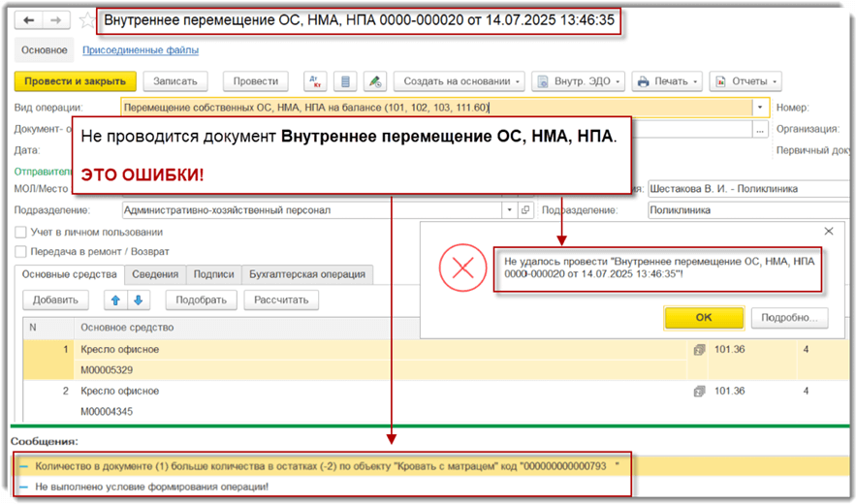Click the receiver field Шестакова В. И. - Поликлиника
856x504 pixels.
[747, 189]
